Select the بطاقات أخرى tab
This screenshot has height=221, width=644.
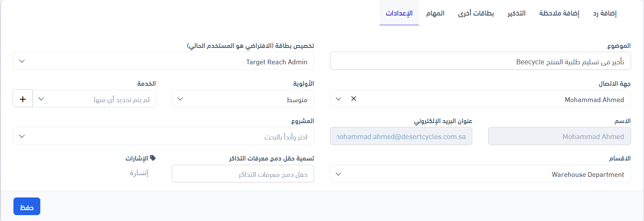[x=476, y=13]
